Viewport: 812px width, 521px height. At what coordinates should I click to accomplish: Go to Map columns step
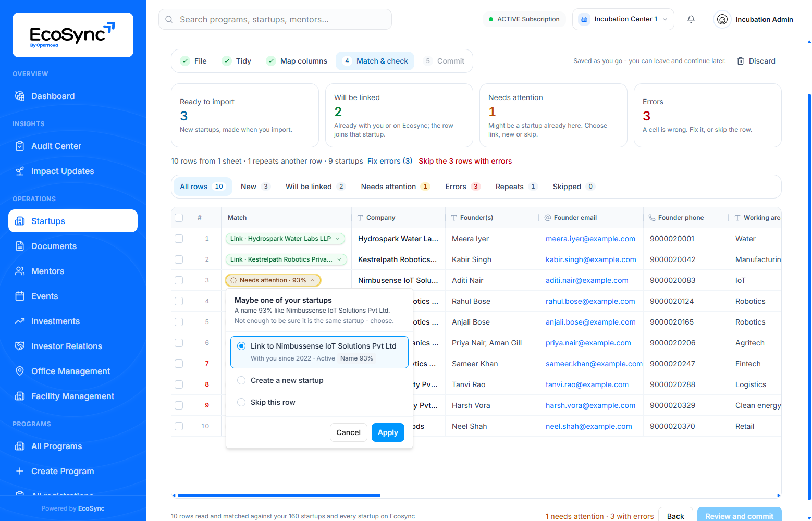(297, 61)
